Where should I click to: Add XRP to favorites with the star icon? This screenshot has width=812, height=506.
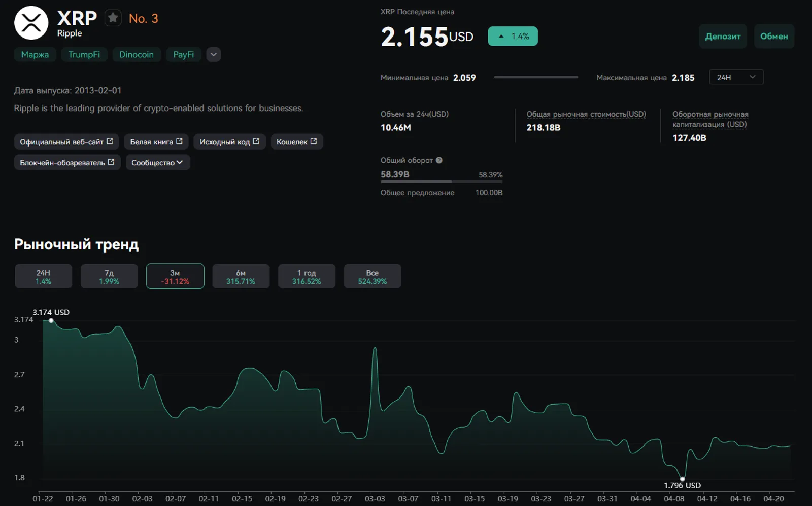[113, 18]
